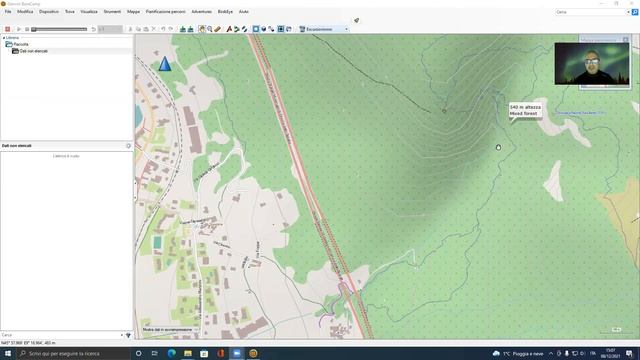Click the cut scissors icon

[130, 29]
